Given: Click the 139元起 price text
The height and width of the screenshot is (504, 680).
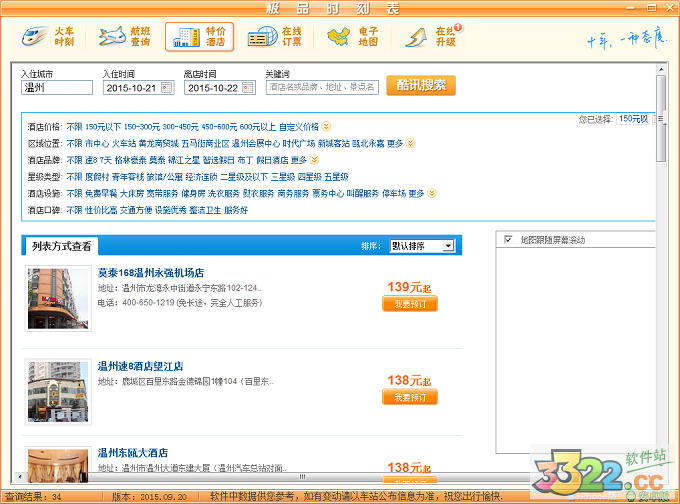Looking at the screenshot, I should 409,287.
